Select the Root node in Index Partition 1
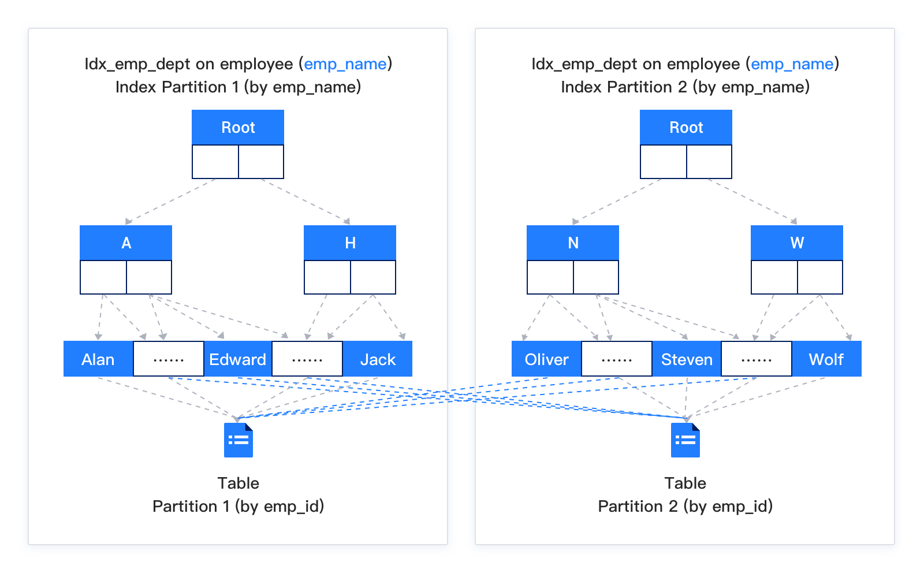 coord(238,128)
